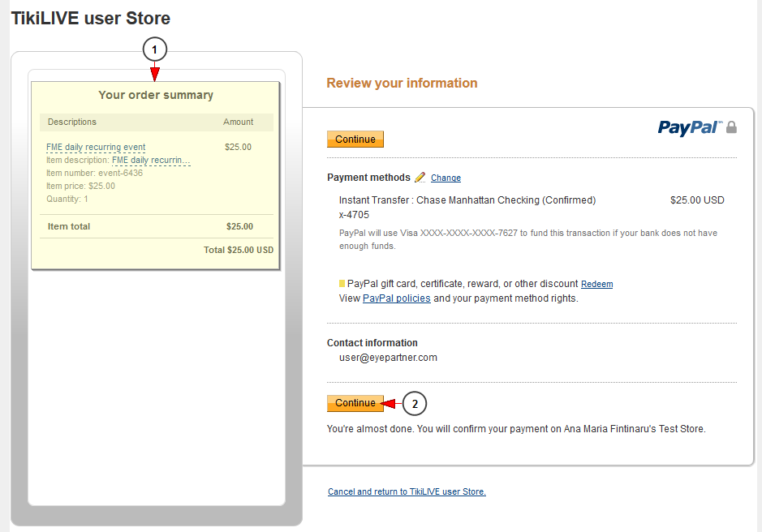Click the secure padlock icon

(731, 127)
